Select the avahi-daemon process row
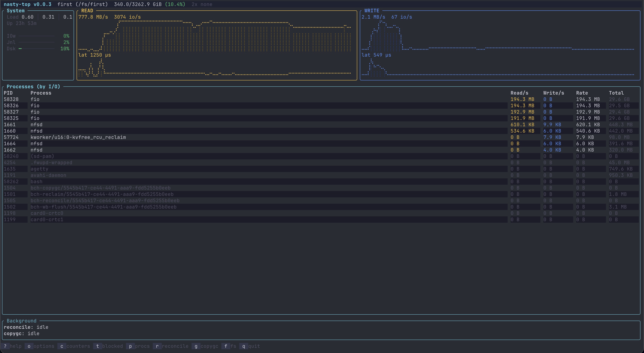This screenshot has width=644, height=353. pos(321,175)
